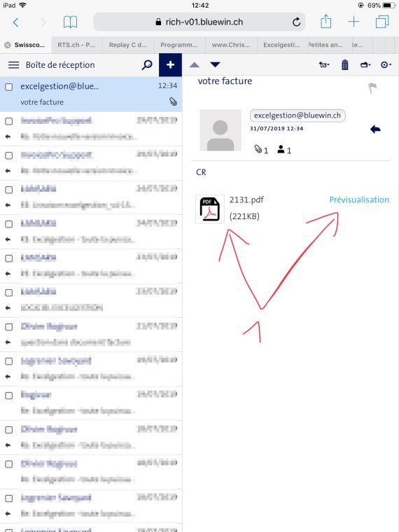Open the move-to-folder dropdown
Screen dimensions: 399x532
365,64
